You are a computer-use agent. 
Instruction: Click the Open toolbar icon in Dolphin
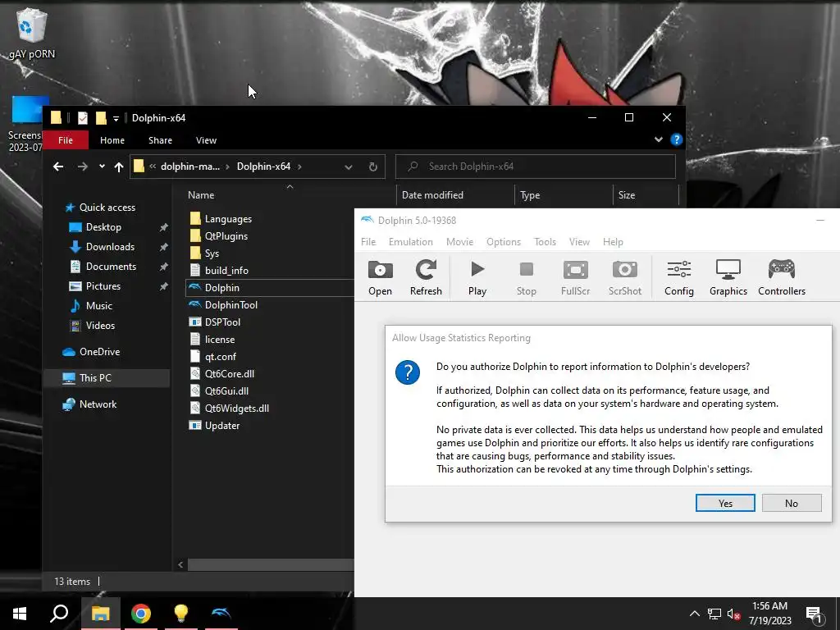(x=380, y=278)
